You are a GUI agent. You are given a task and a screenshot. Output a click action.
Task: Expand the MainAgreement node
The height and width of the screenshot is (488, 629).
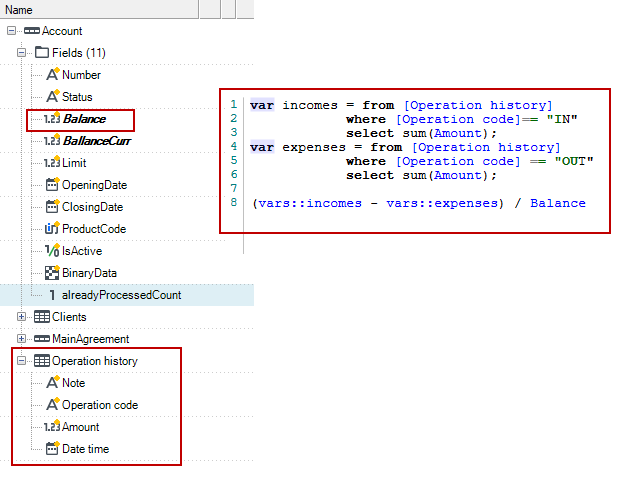(21, 339)
